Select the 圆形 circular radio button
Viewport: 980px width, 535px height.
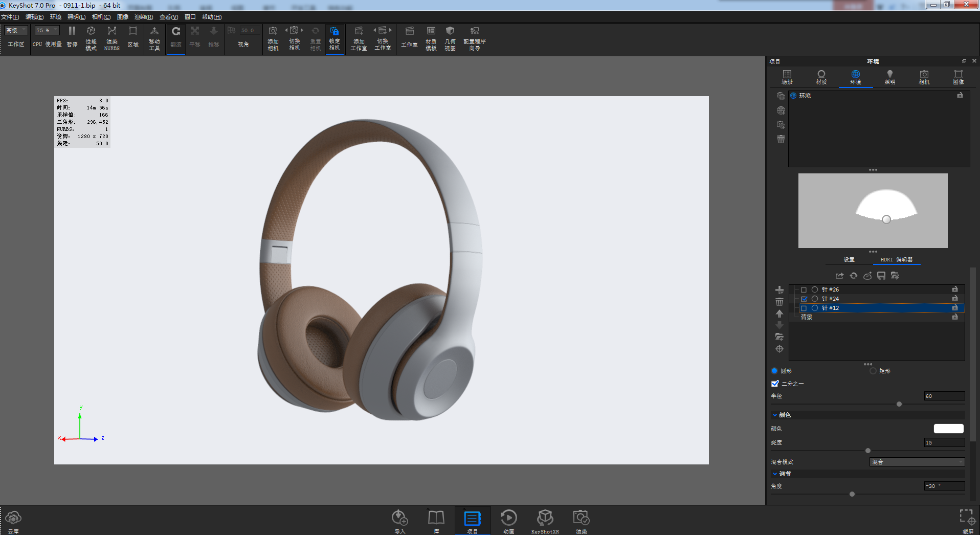(774, 371)
